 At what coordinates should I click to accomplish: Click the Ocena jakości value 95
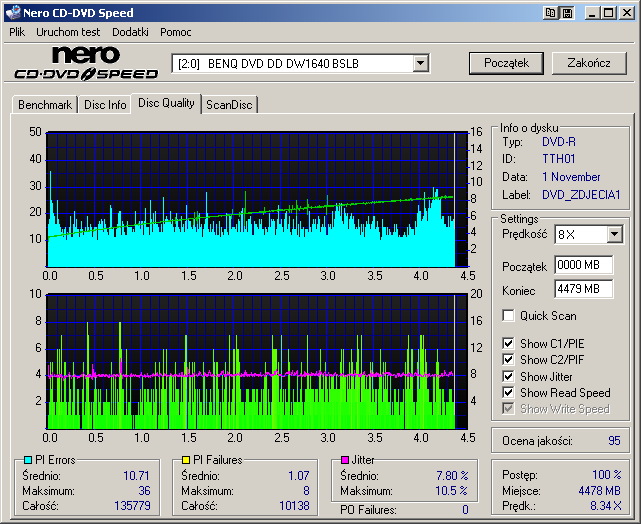tap(614, 441)
